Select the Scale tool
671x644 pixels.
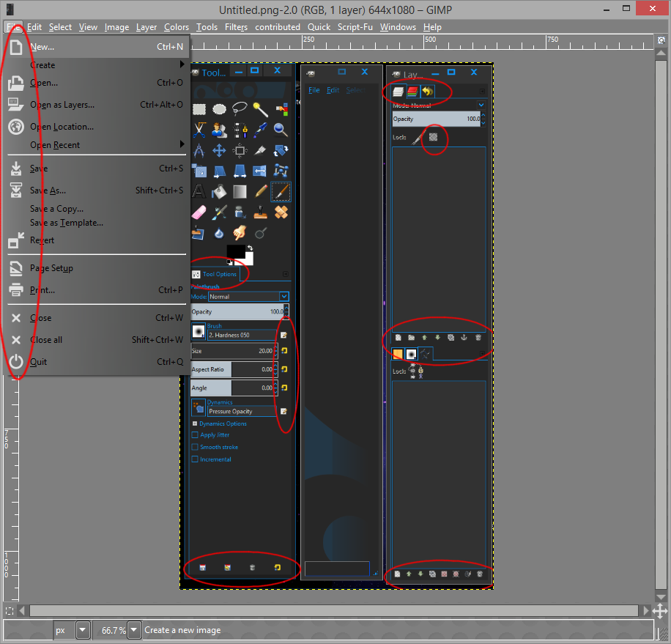(x=199, y=171)
